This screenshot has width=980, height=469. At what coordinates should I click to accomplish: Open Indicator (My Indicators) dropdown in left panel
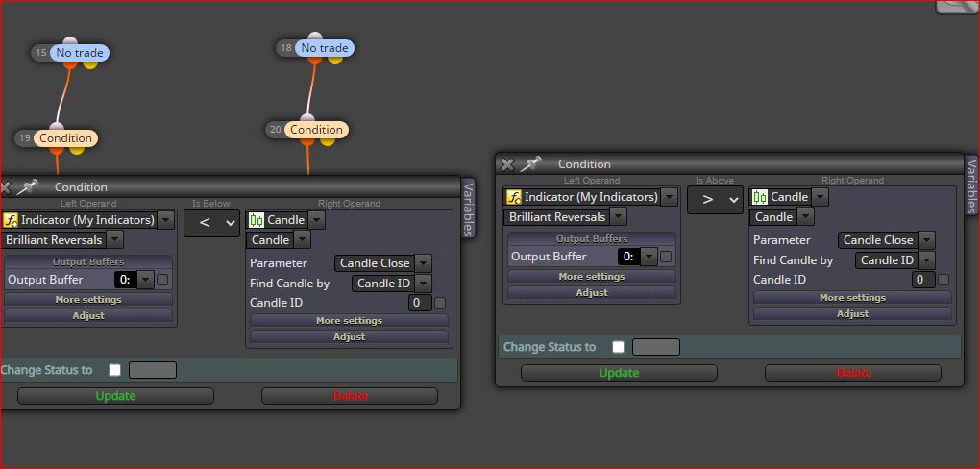(x=165, y=220)
